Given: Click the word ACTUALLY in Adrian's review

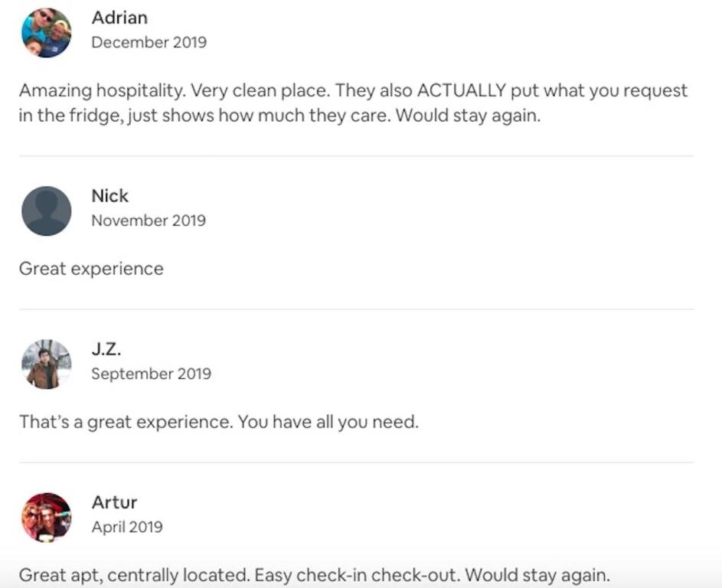Looking at the screenshot, I should click(x=461, y=90).
